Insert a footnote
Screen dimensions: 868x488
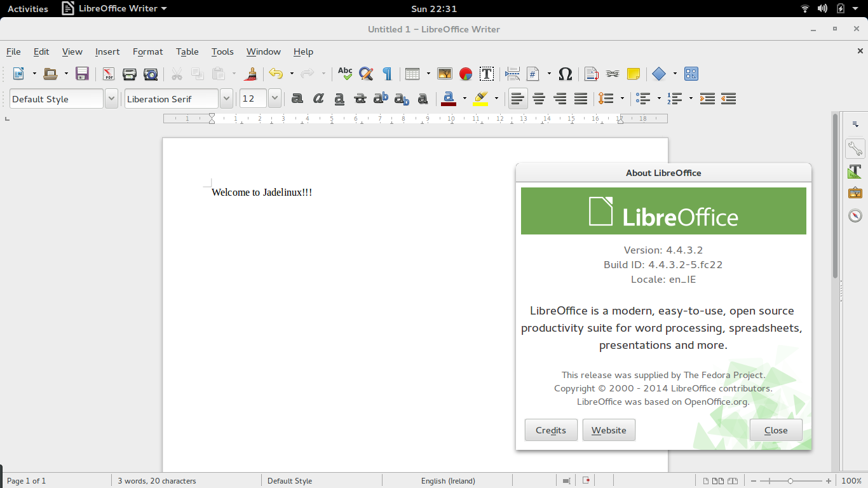592,74
